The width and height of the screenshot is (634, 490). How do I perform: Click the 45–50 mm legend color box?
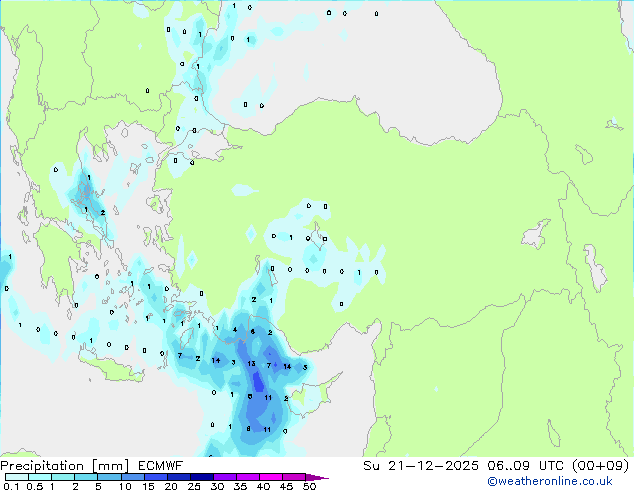point(294,477)
